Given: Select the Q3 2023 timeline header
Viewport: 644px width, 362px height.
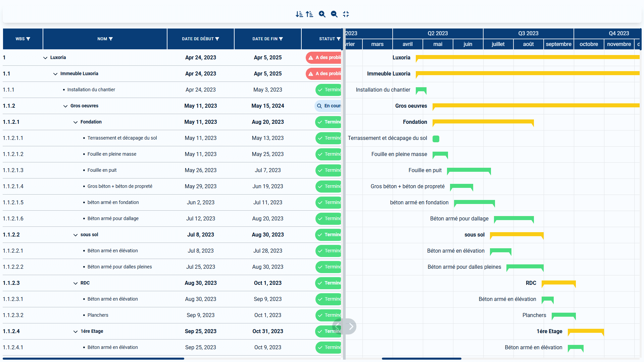Looking at the screenshot, I should click(528, 33).
